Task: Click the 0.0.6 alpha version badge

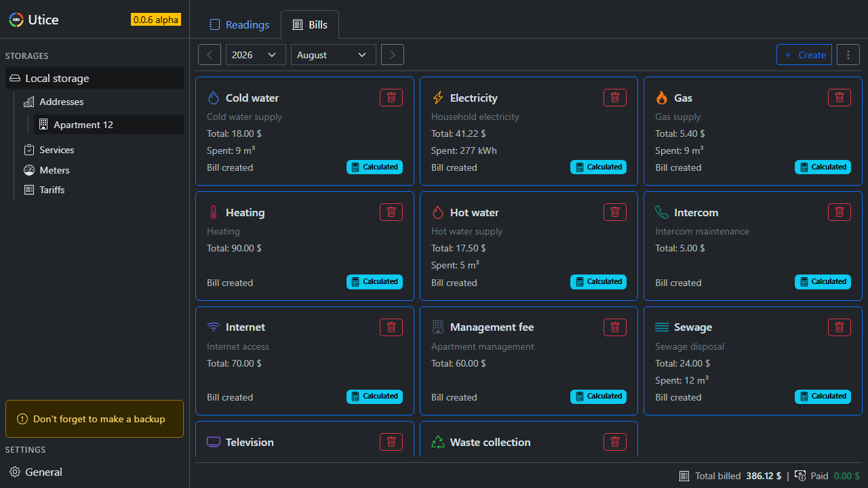Action: click(x=156, y=20)
